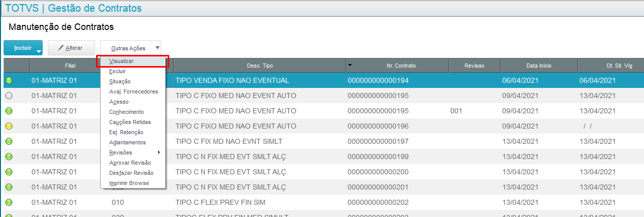
Task: Select contract number 000000000000194 cell
Action: (378, 80)
